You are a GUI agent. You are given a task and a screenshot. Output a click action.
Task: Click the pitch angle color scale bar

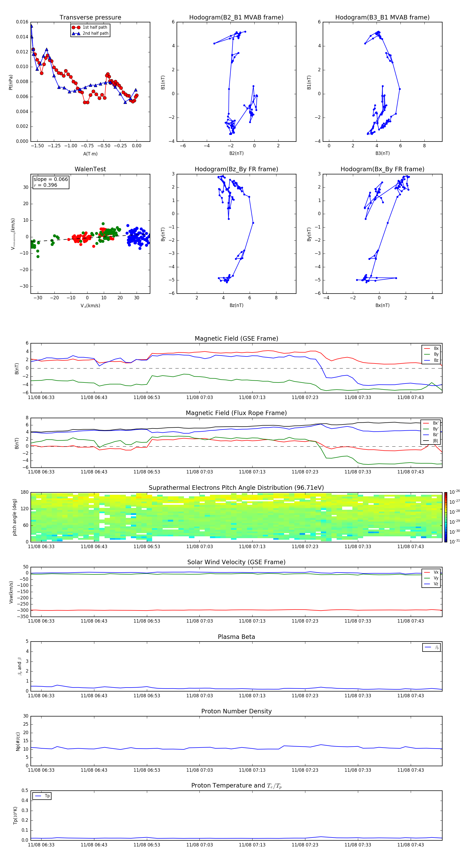coord(446,517)
